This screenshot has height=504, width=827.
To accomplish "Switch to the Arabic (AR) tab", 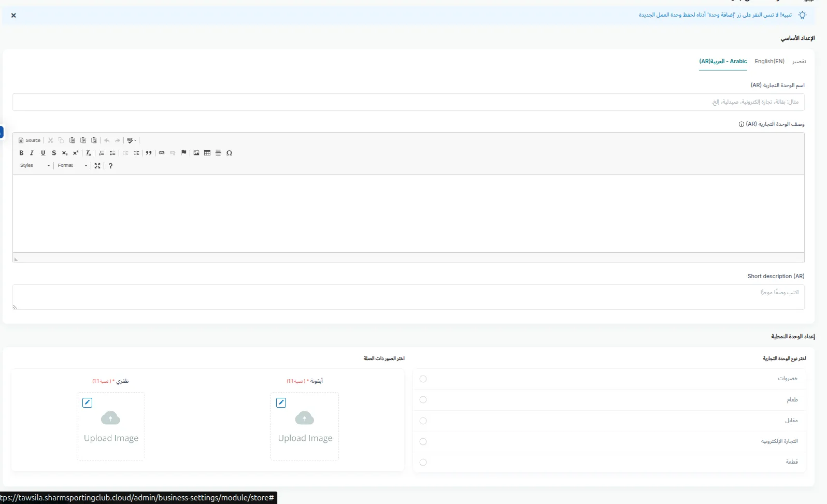I will [x=723, y=61].
